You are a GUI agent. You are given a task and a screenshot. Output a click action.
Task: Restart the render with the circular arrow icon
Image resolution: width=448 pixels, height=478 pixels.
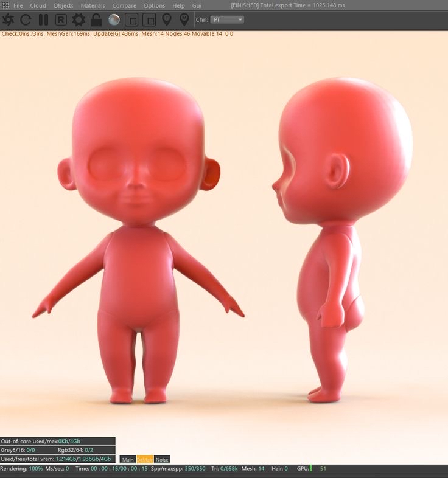tap(26, 20)
